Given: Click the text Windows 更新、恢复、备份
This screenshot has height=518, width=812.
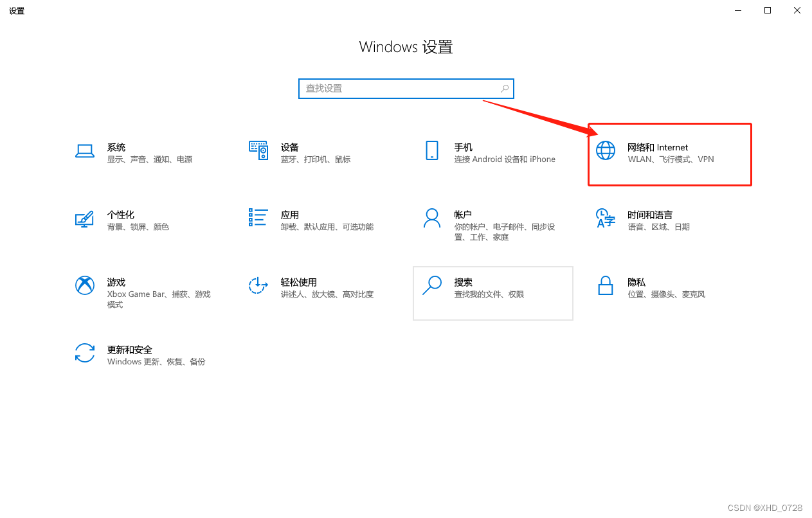Looking at the screenshot, I should click(156, 362).
